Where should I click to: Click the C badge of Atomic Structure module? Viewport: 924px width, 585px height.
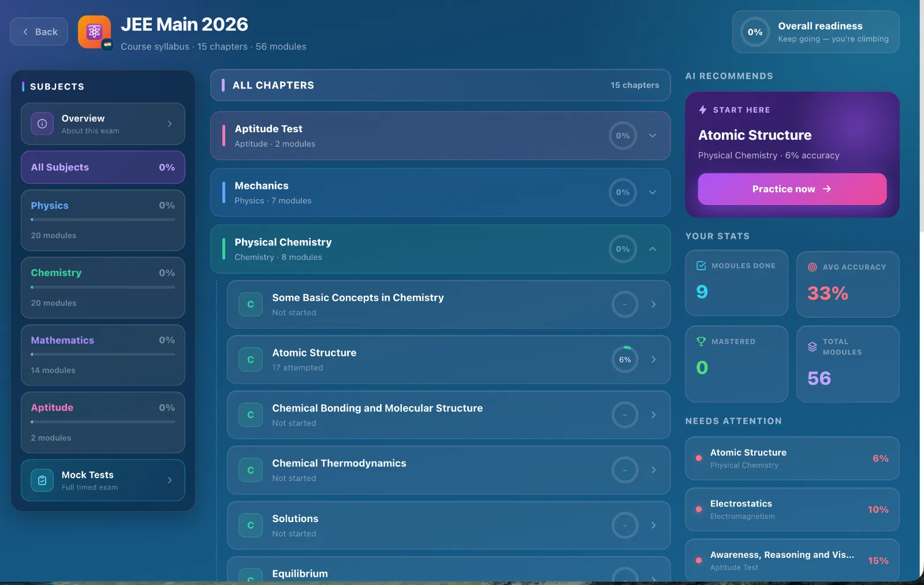click(x=251, y=360)
